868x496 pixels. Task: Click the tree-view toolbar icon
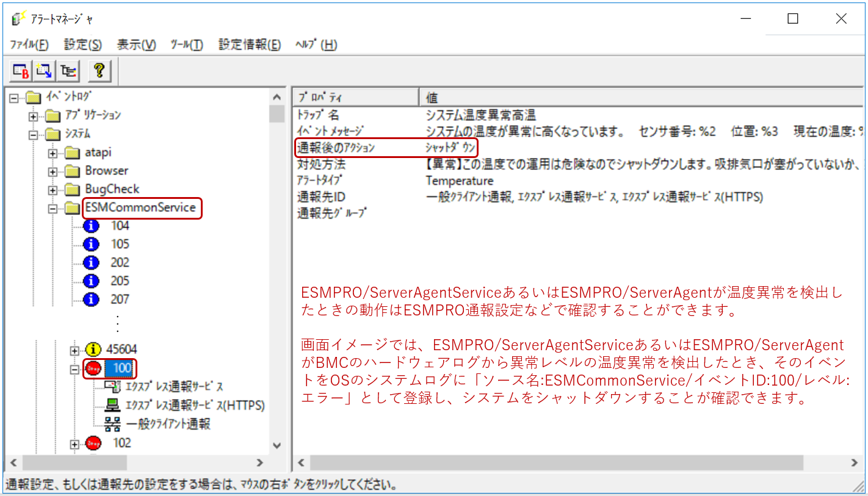(x=67, y=71)
